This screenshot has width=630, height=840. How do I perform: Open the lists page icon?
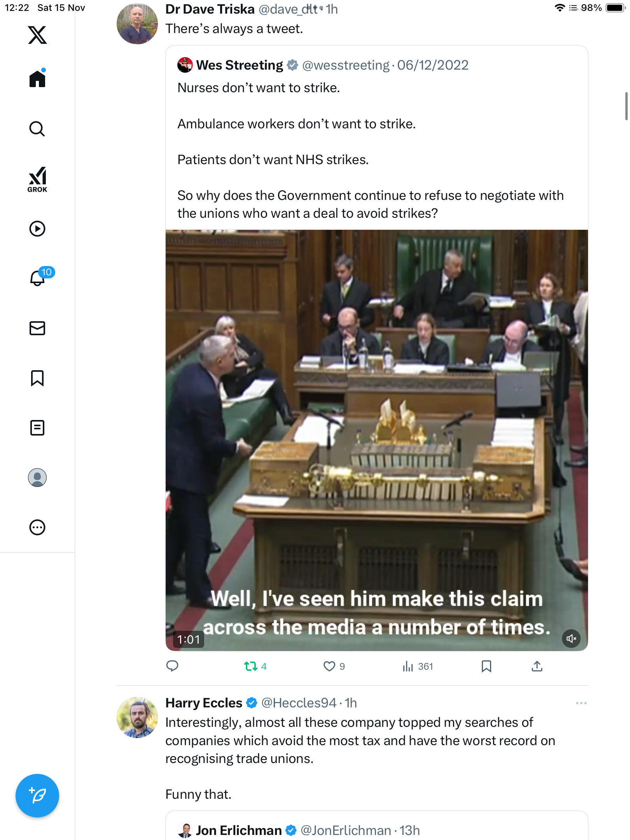pos(37,428)
